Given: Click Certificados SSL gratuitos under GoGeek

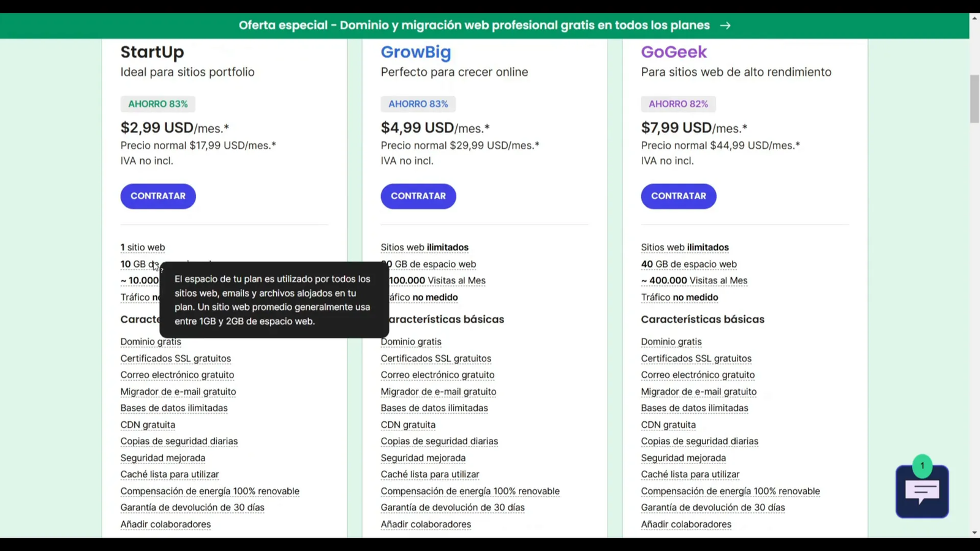Looking at the screenshot, I should (x=696, y=358).
